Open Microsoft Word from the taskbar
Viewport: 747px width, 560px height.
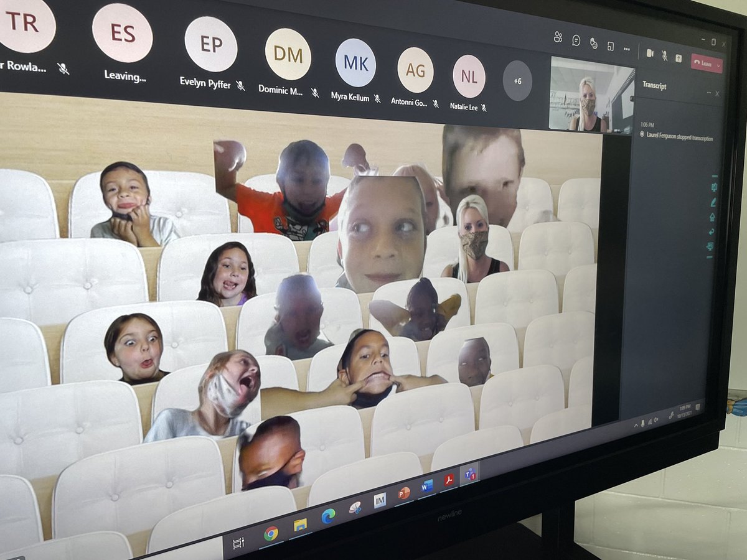tap(426, 486)
